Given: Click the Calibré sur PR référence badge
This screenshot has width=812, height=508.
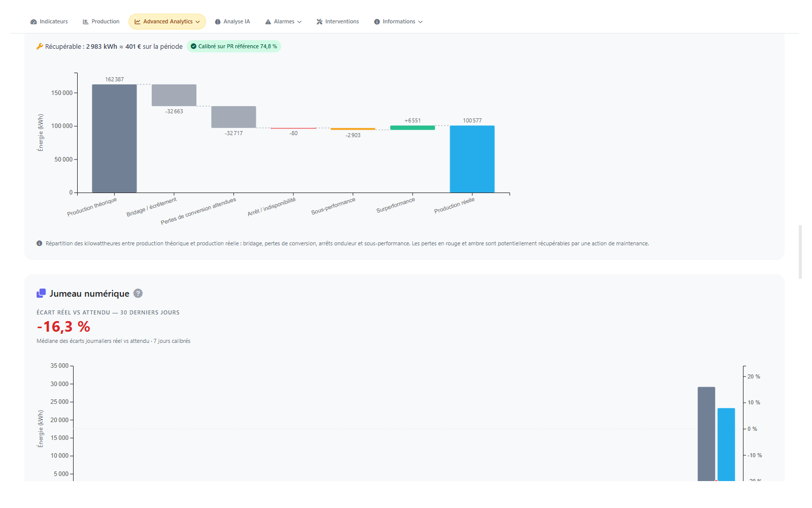Looking at the screenshot, I should [x=234, y=46].
